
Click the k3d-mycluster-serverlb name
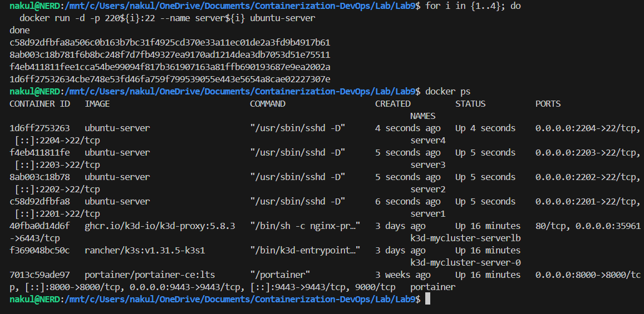pos(466,238)
